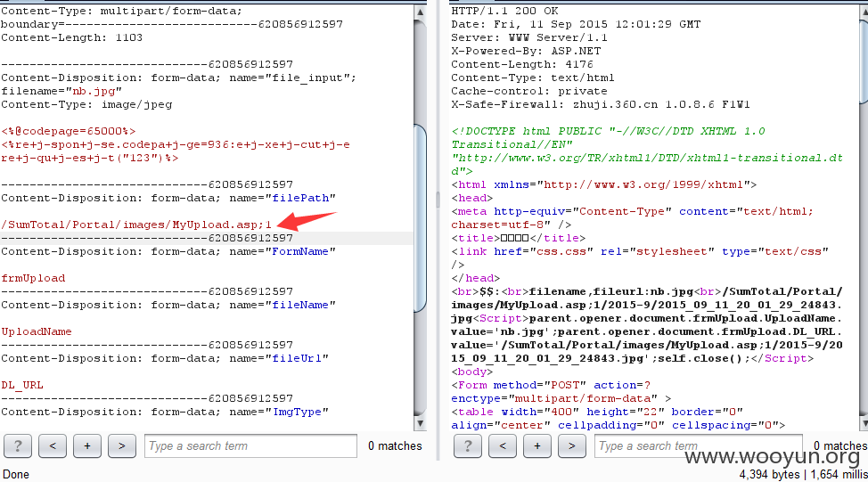
Task: Open the plus options in request search bar
Action: (x=87, y=446)
